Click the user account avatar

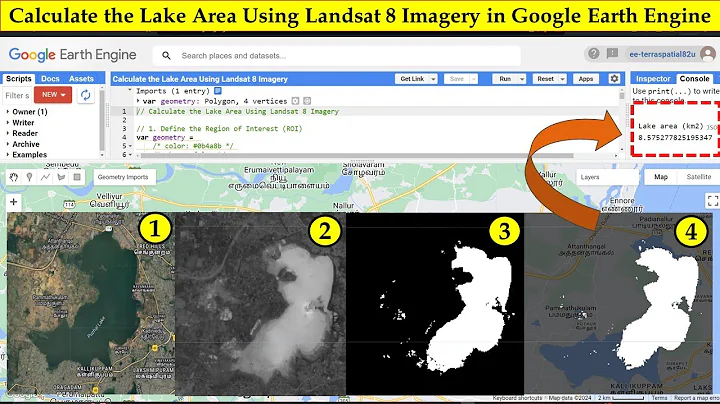coord(708,54)
